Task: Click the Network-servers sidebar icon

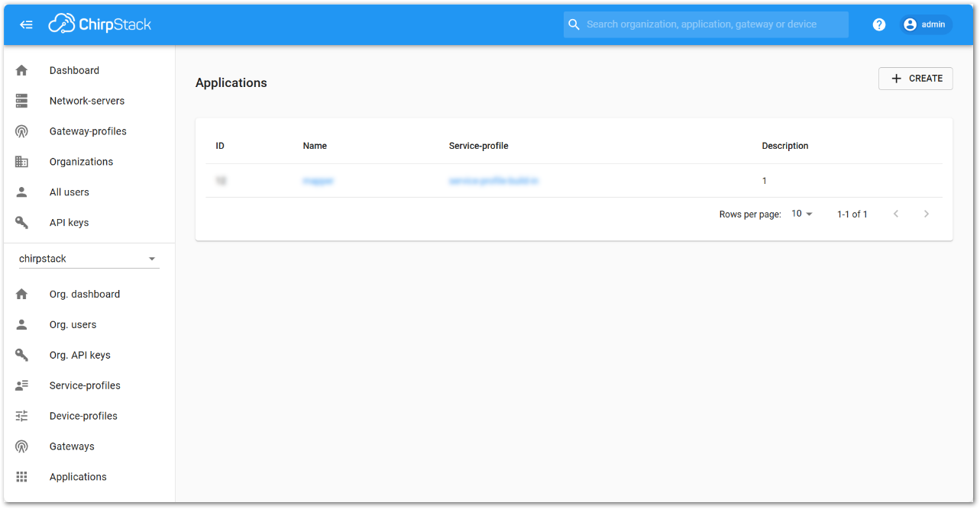Action: click(x=21, y=100)
